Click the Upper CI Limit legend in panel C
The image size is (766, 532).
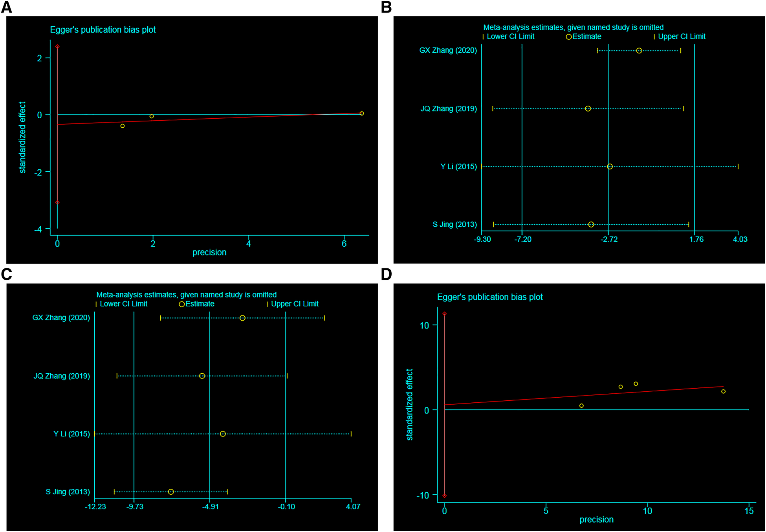pos(294,304)
